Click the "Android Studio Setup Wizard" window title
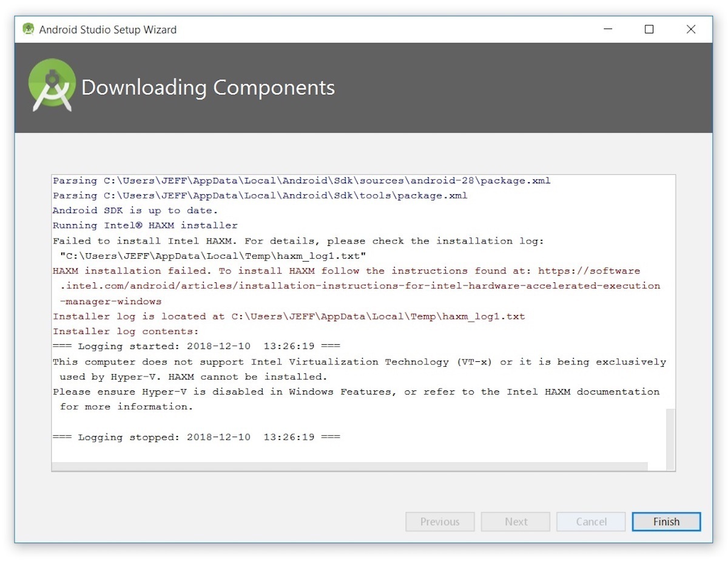Image resolution: width=728 pixels, height=561 pixels. pyautogui.click(x=108, y=29)
